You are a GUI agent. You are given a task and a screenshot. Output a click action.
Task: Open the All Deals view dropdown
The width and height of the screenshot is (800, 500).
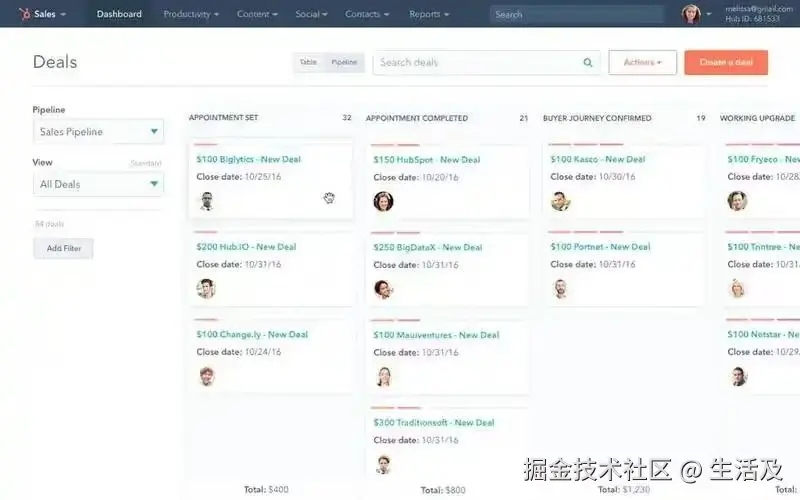coord(98,184)
